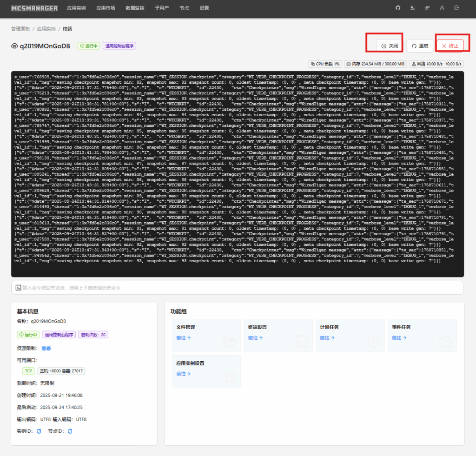
Task: Open the GitHub icon in top bar
Action: point(397,8)
